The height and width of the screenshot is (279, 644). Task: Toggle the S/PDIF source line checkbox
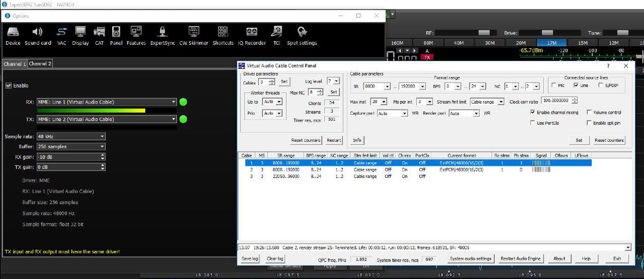point(601,85)
